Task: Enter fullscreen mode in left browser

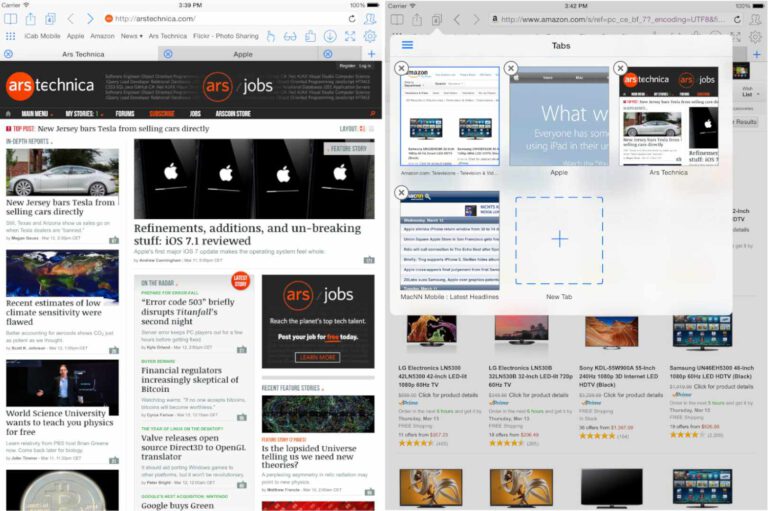Action: [x=350, y=36]
